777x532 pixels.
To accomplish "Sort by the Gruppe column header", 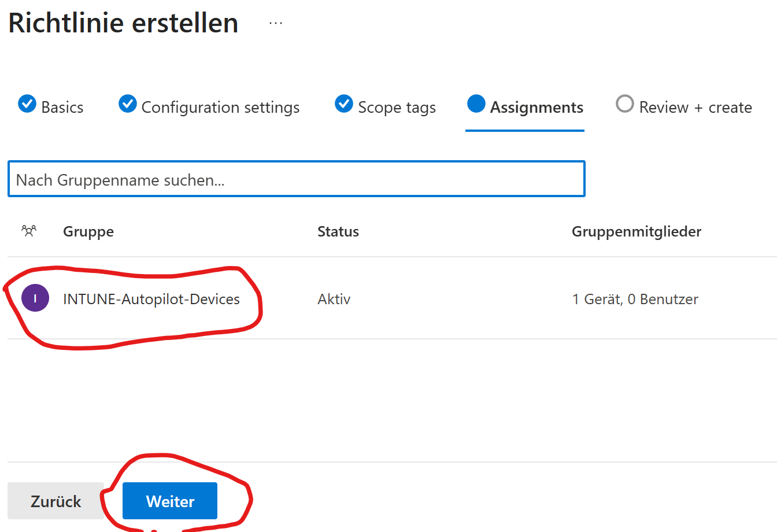I will coord(88,232).
